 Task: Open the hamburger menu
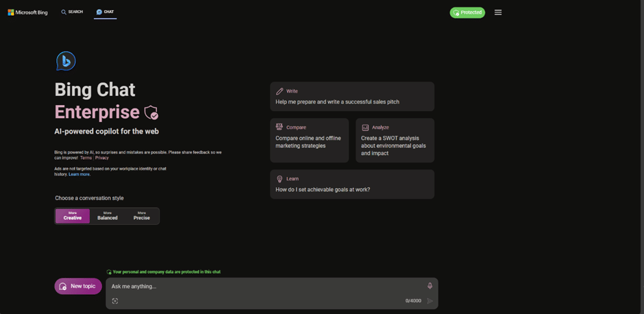pyautogui.click(x=498, y=12)
